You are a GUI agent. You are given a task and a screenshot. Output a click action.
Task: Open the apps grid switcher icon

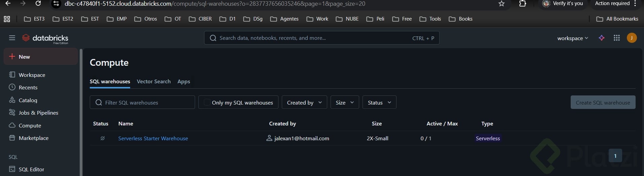coord(616,38)
